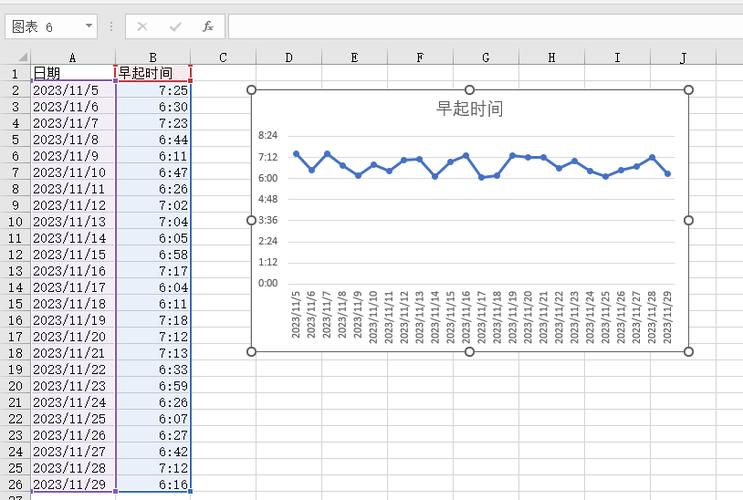Click into the formula bar input area

point(480,26)
